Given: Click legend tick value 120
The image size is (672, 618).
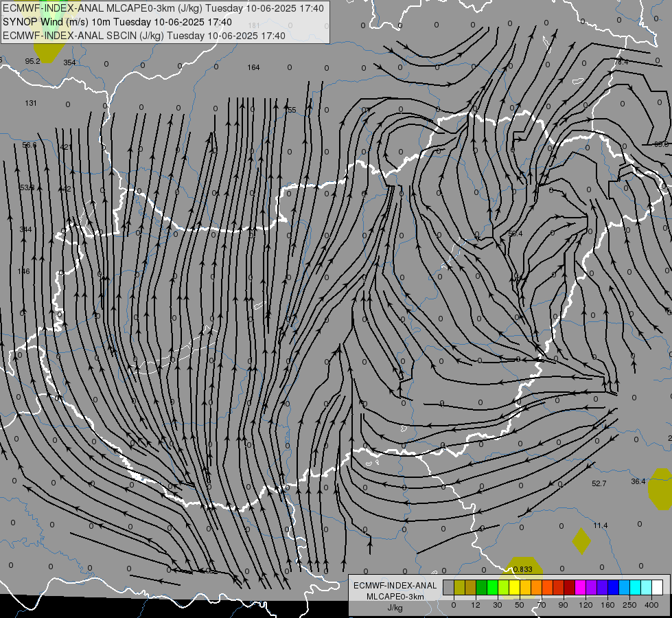Looking at the screenshot, I should [x=586, y=605].
